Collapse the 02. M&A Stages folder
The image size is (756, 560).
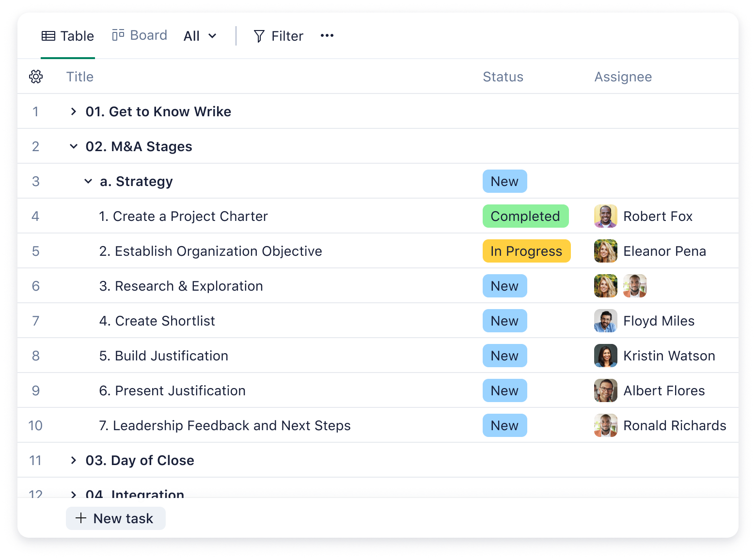73,146
